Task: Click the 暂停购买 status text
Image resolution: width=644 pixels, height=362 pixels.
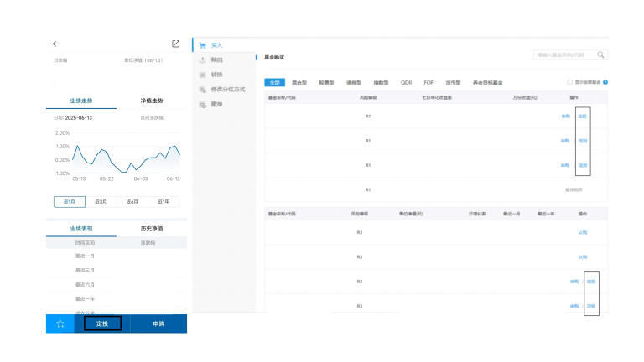Action: coord(574,190)
